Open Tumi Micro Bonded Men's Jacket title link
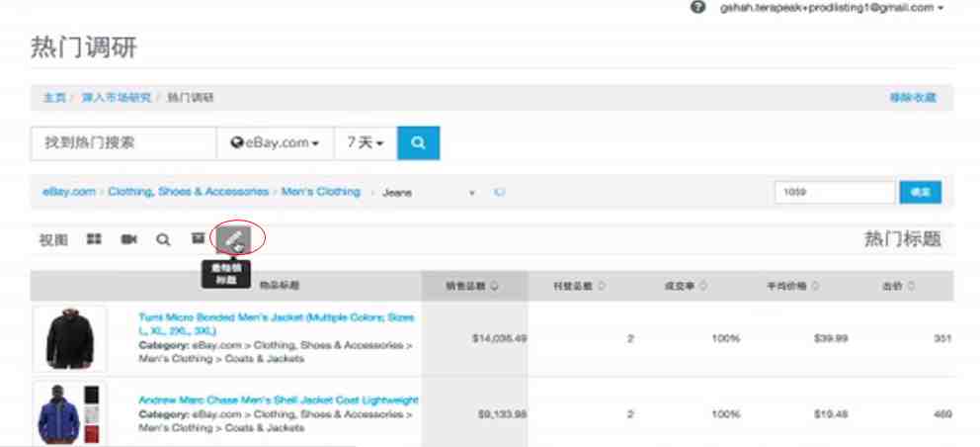The image size is (980, 447). click(277, 323)
